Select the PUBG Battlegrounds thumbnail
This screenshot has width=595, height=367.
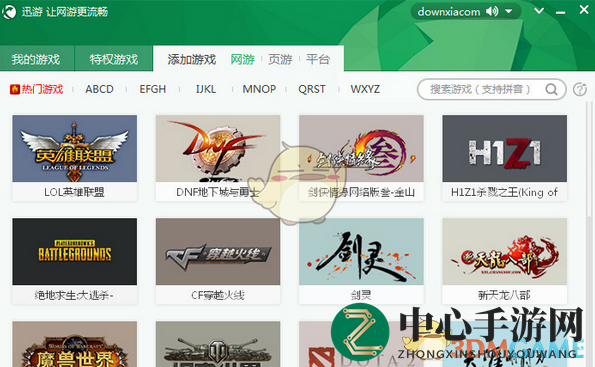click(x=75, y=251)
